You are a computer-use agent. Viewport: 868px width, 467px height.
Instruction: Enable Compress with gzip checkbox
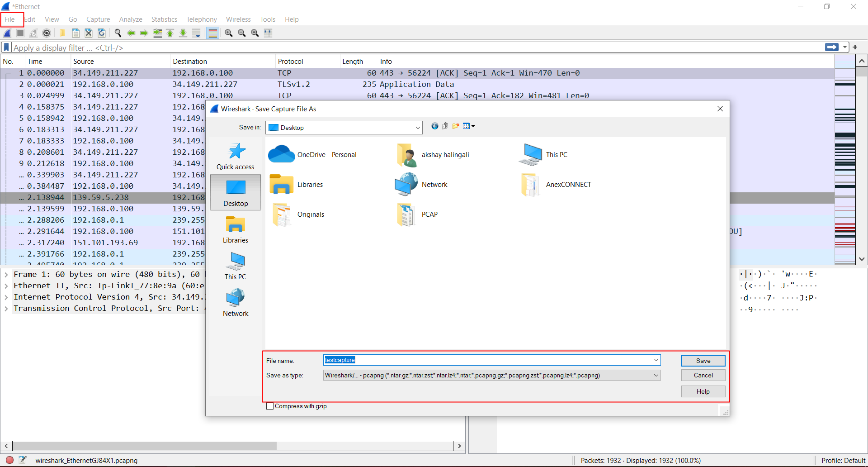click(x=270, y=406)
